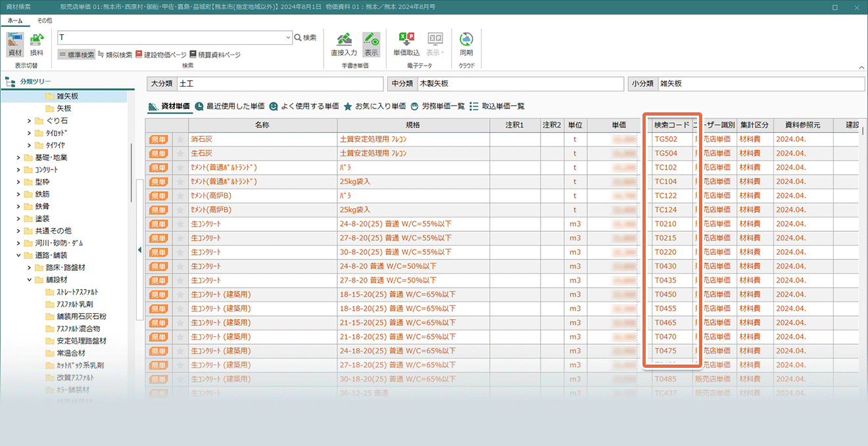
Task: Toggle star for 24-8-20(25) 生ｺﾝｸﾘｰﾄ row
Action: (180, 224)
